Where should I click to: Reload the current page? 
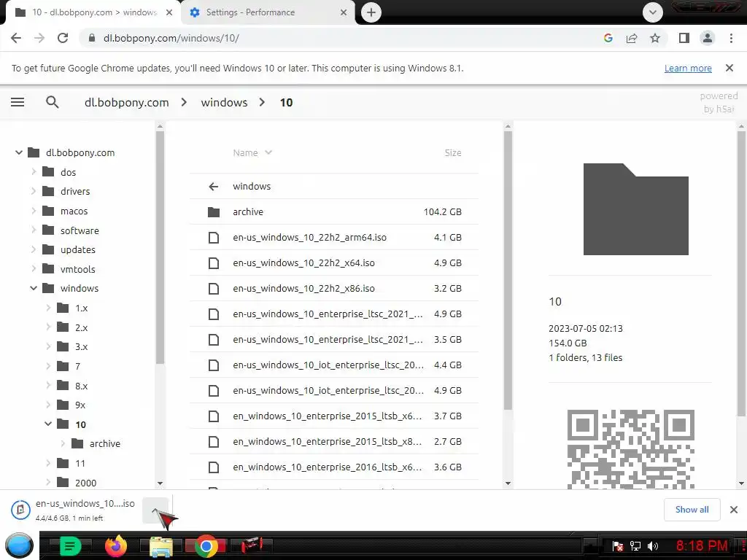coord(63,38)
